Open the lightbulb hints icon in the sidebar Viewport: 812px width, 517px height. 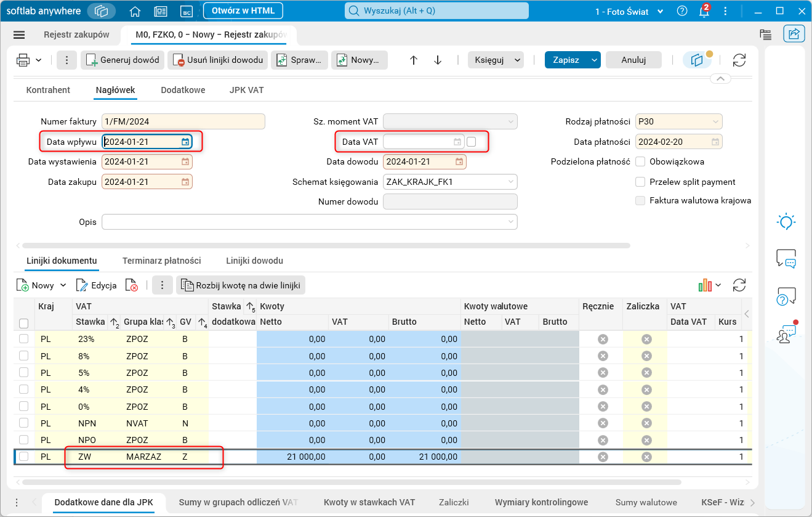click(786, 222)
